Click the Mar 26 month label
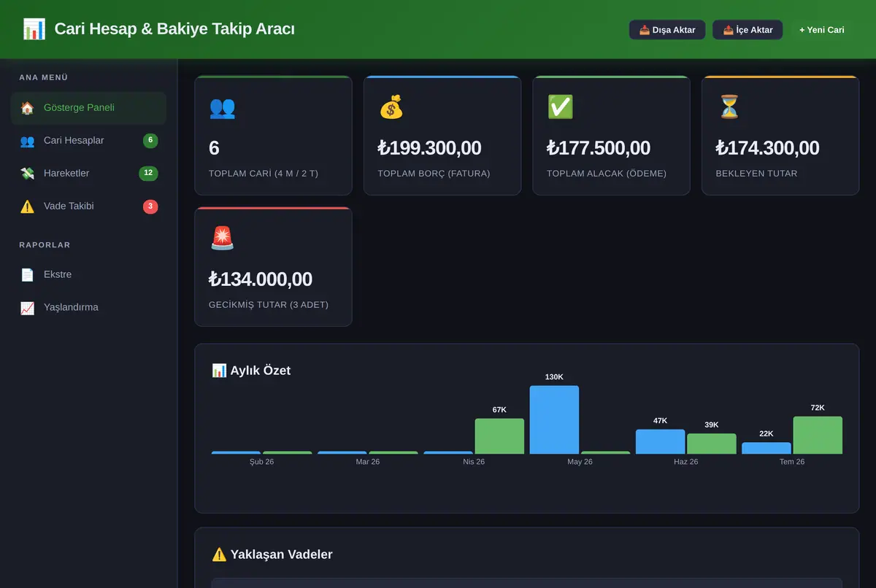The image size is (876, 588). [367, 462]
